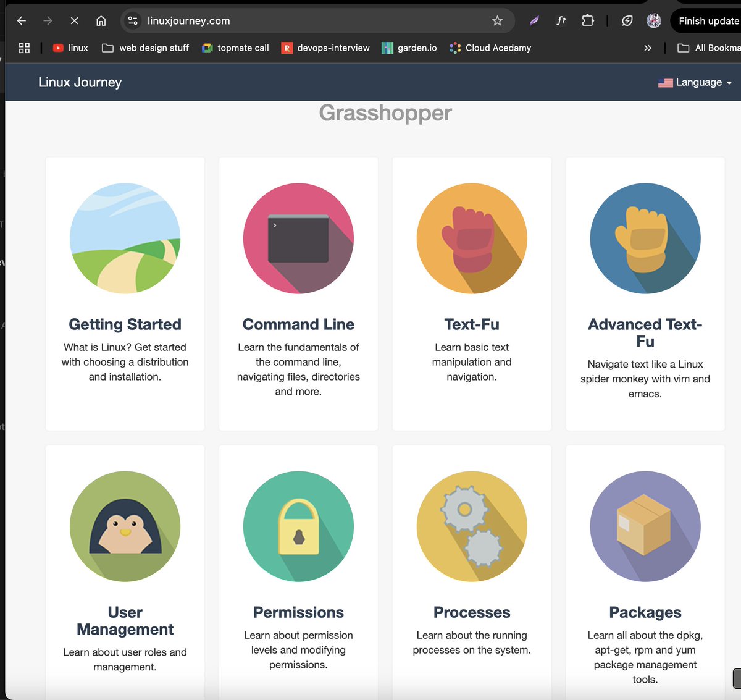Screen dimensions: 741x700
Task: Click the Command Line terminal icon
Action: click(298, 238)
